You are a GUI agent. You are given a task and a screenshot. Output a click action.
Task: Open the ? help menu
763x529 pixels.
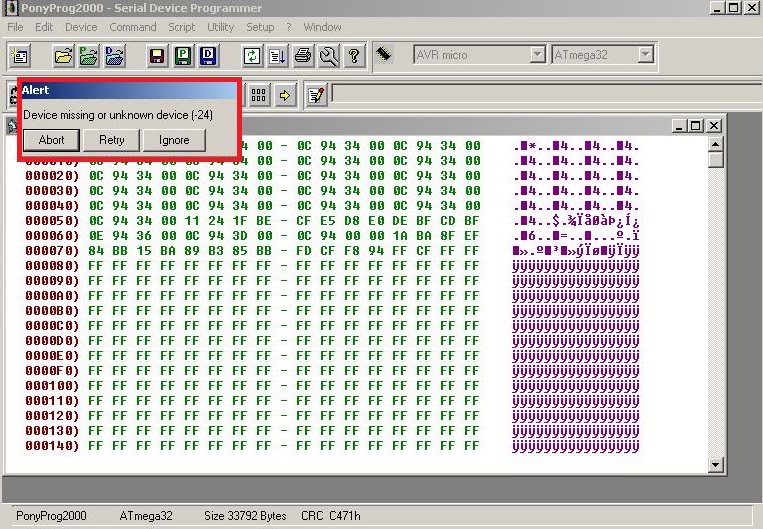[289, 27]
